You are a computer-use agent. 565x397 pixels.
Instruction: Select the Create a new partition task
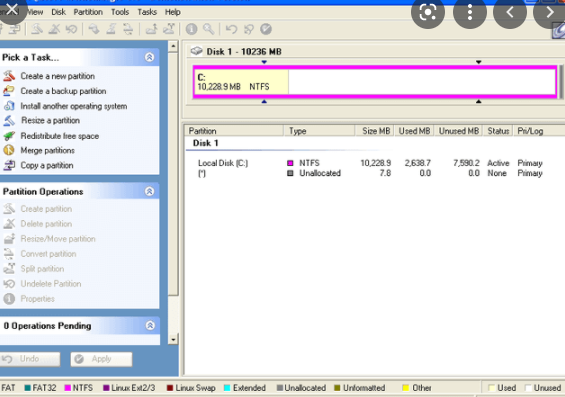[x=57, y=76]
